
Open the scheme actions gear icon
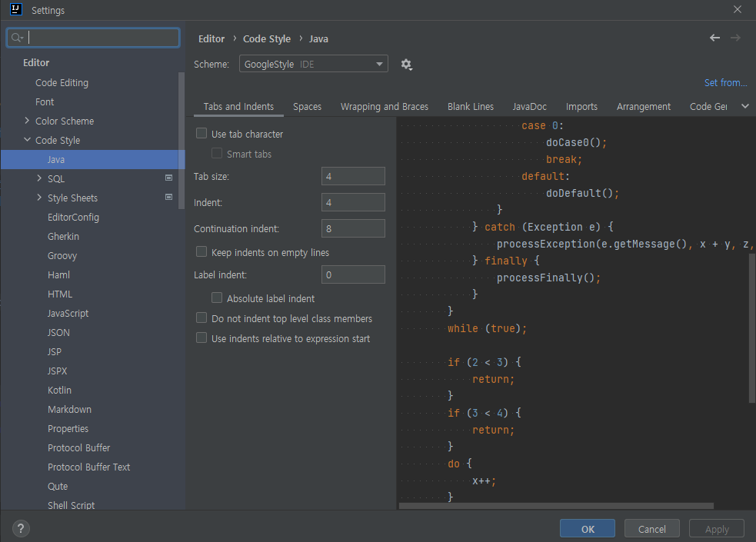pyautogui.click(x=406, y=64)
